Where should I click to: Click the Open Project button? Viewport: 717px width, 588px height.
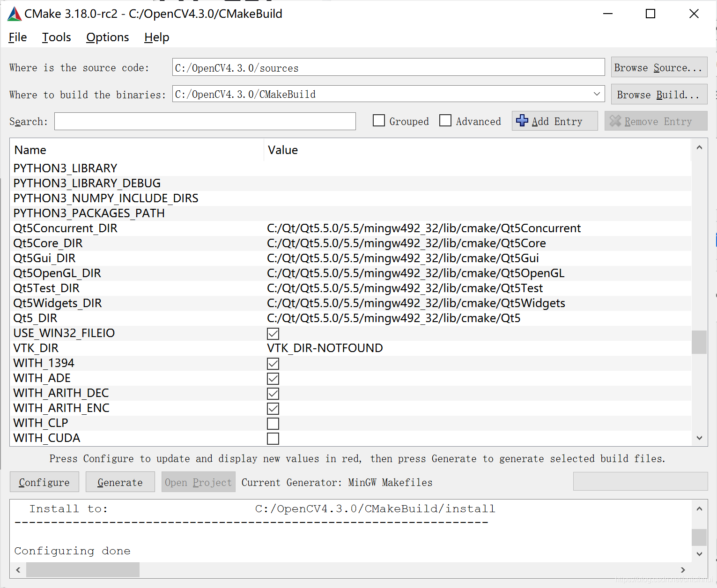[199, 482]
